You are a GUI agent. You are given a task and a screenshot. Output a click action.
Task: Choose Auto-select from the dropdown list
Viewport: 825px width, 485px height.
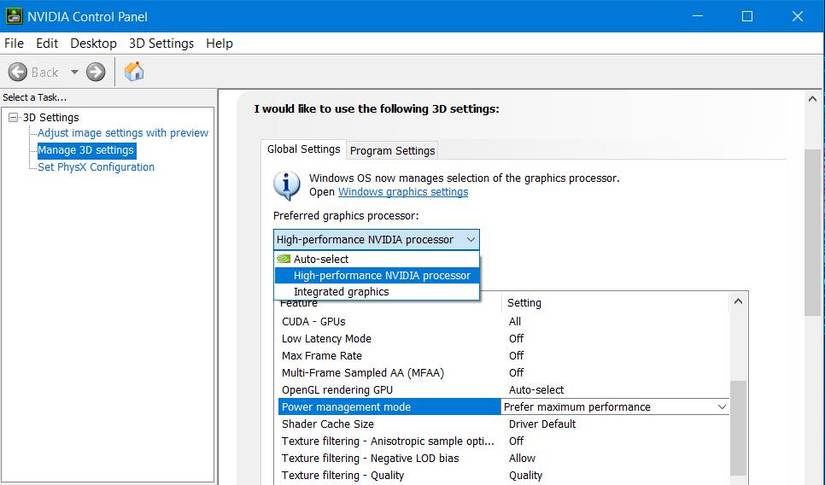click(x=321, y=259)
